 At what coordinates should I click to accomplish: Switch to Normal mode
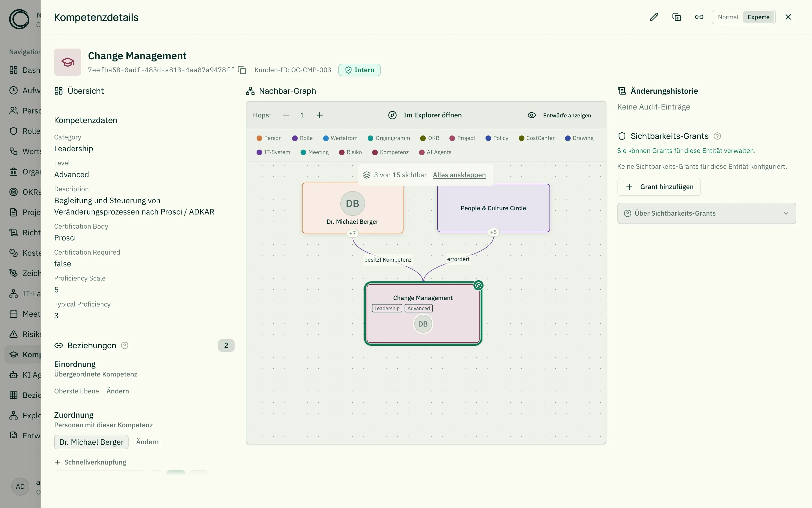[x=728, y=17]
